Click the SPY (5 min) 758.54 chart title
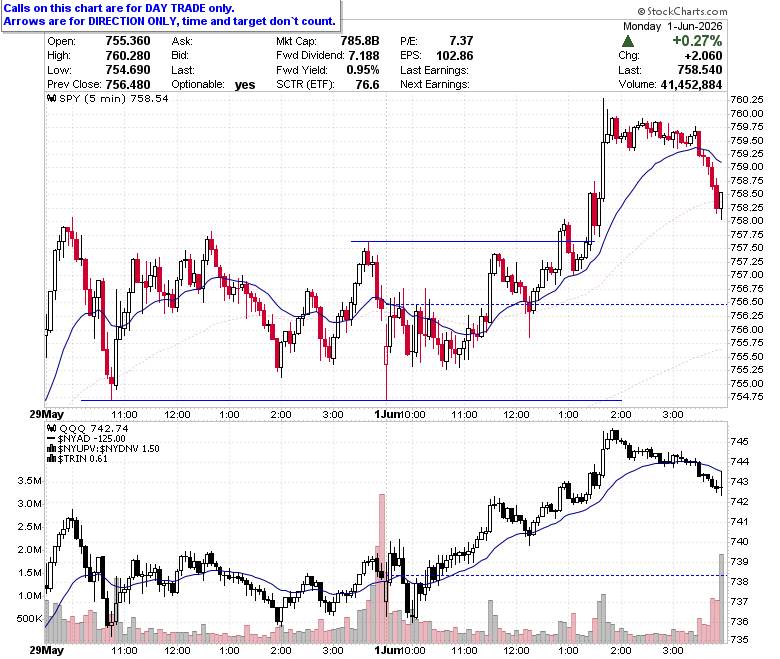Viewport: 780px width, 659px height. [x=113, y=98]
